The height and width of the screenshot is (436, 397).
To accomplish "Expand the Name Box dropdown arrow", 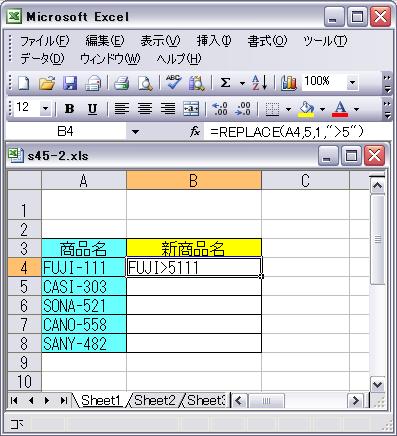I will click(135, 132).
